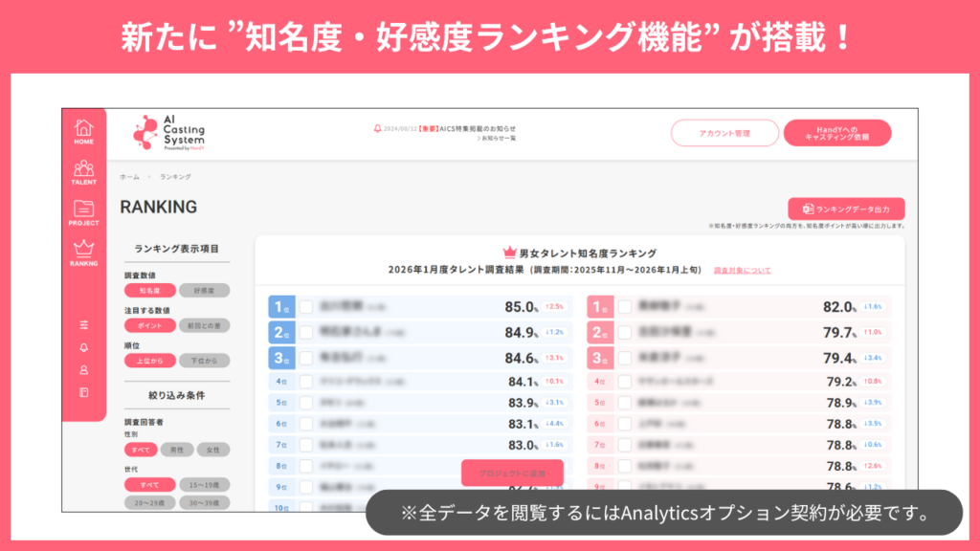Viewport: 980px width, 551px height.
Task: Filter respondents by 男性
Action: point(177,449)
